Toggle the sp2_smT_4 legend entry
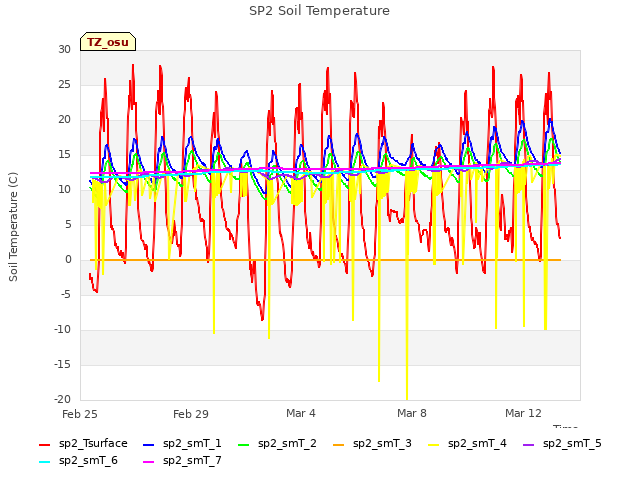This screenshot has height=480, width=640. (x=467, y=444)
